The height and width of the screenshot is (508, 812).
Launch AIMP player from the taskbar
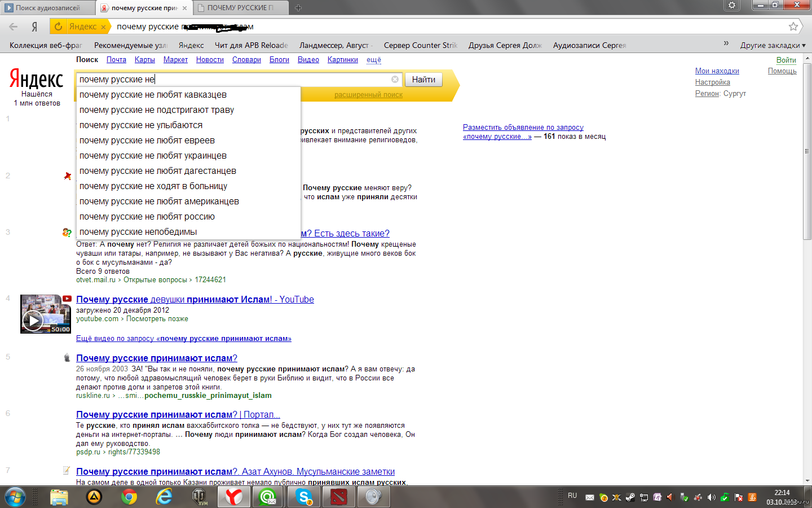coord(94,497)
